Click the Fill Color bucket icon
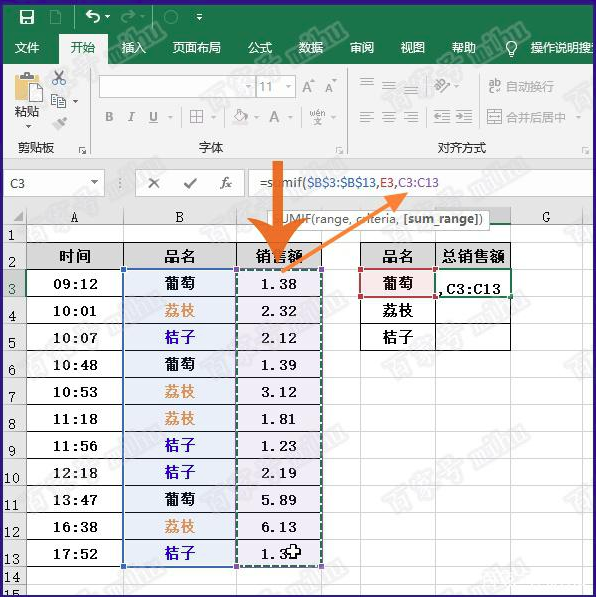Viewport: 596px width, 597px height. click(x=241, y=117)
